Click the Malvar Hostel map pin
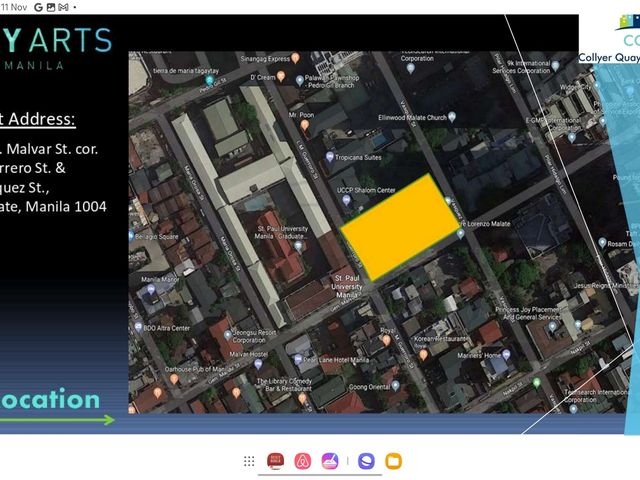Viewport: 640px width, 480px height. point(258,364)
